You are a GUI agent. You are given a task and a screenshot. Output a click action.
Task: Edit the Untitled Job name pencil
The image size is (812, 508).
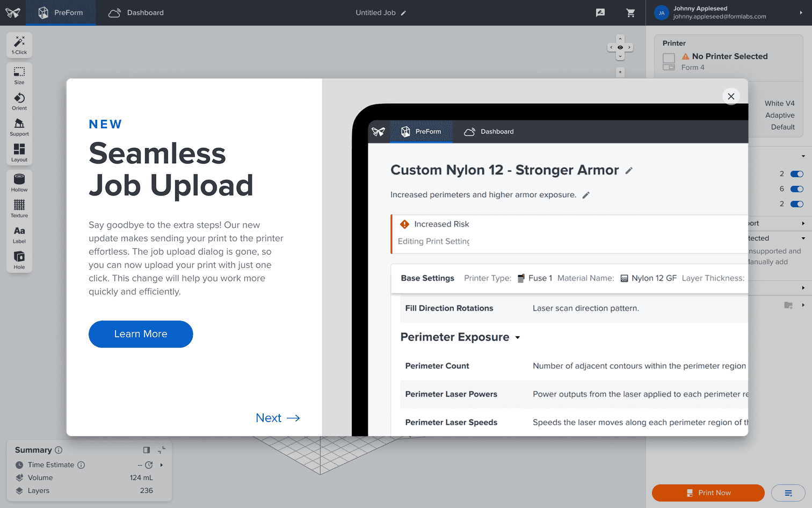coord(403,13)
